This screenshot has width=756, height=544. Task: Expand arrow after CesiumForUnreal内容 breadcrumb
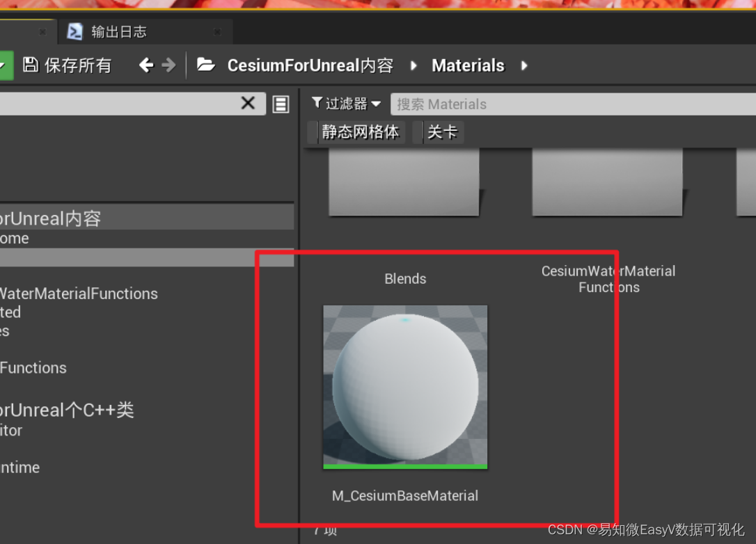pyautogui.click(x=414, y=65)
